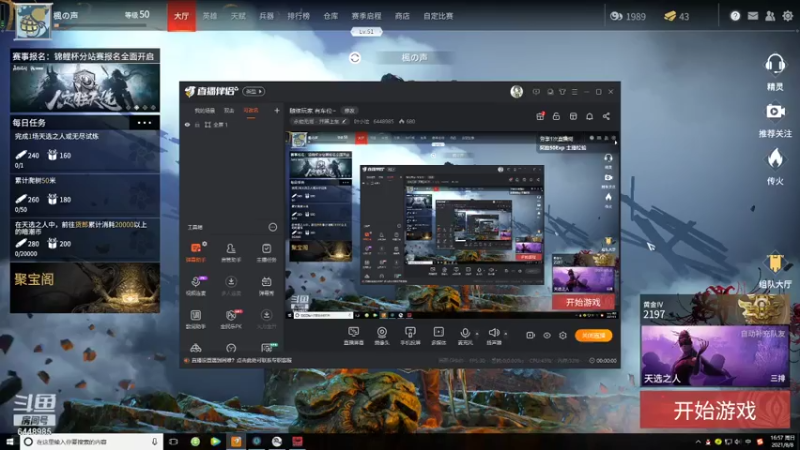Add a phone screen-cast source

[x=410, y=336]
